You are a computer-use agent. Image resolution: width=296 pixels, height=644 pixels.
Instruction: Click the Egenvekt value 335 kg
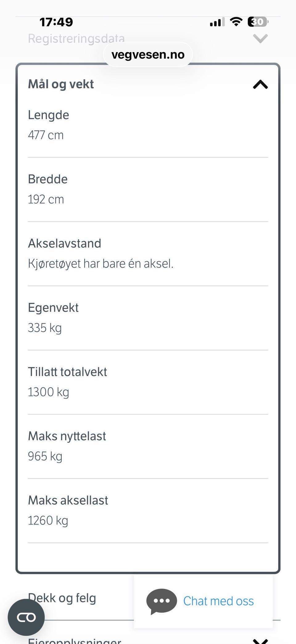[x=45, y=328]
